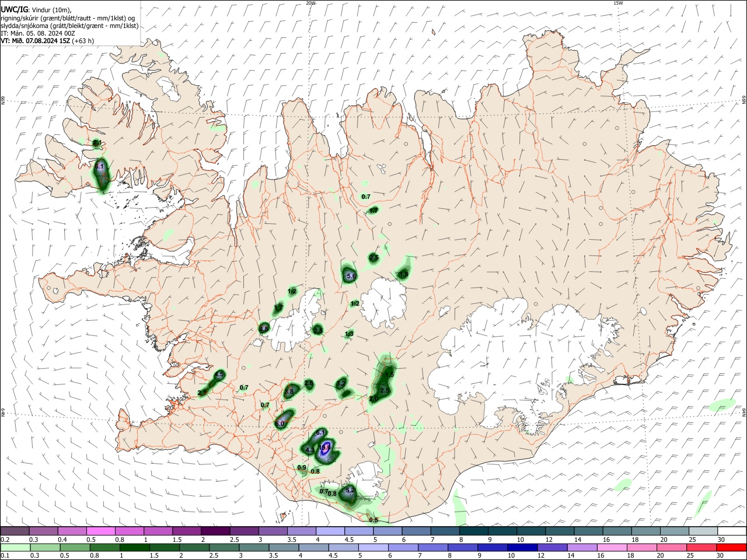Click the 2.6 precipitation value on the map
The width and height of the screenshot is (747, 560).
309,383
